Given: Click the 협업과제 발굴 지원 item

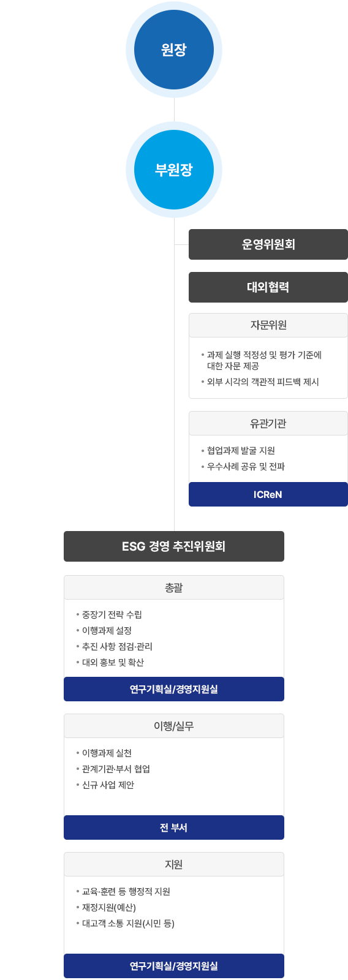Looking at the screenshot, I should [x=241, y=450].
